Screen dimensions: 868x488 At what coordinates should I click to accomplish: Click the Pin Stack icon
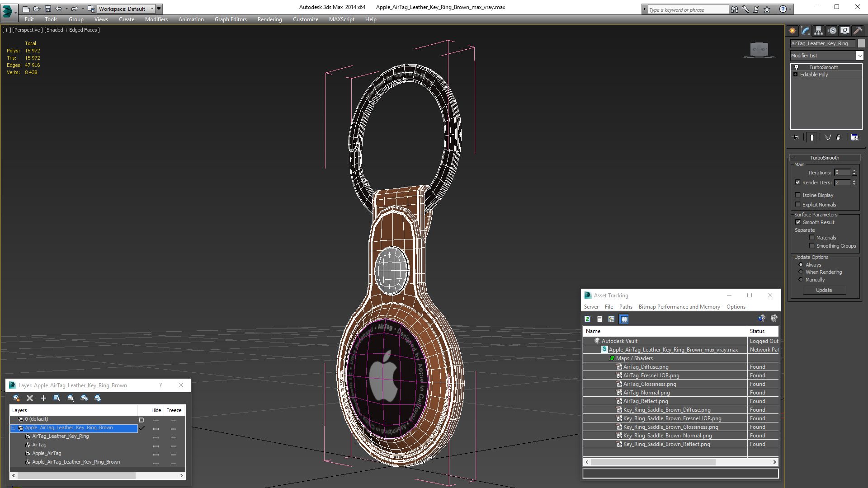[796, 137]
